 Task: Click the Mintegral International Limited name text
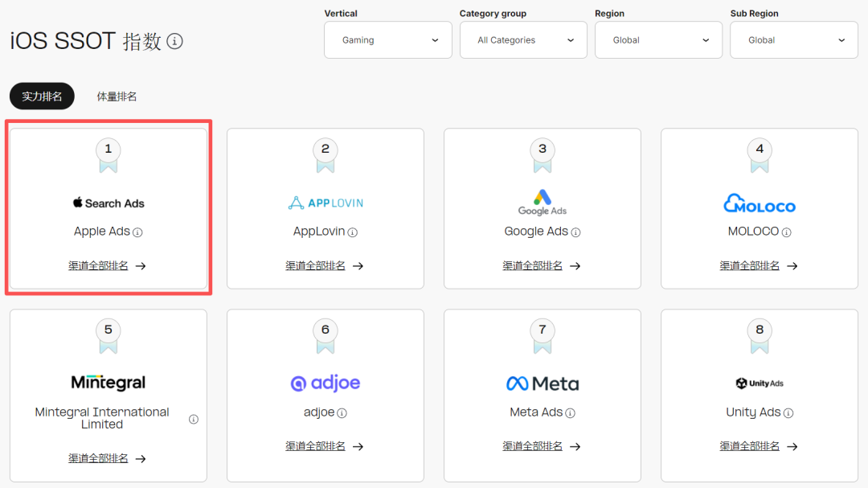[102, 418]
